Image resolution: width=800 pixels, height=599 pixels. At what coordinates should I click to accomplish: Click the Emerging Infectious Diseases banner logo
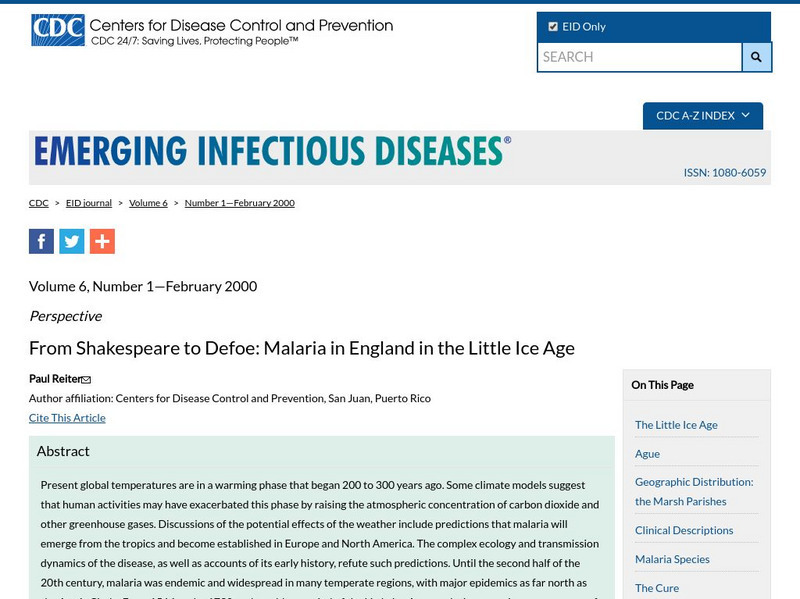point(272,152)
